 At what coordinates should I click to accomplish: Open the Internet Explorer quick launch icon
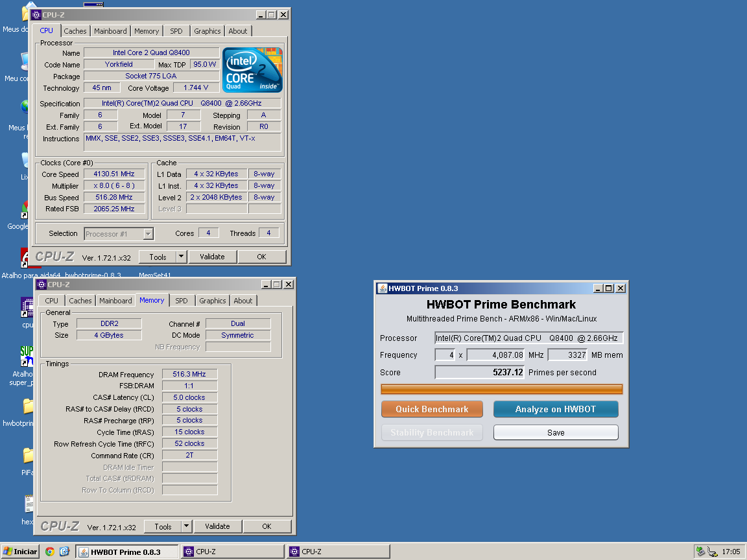click(64, 552)
